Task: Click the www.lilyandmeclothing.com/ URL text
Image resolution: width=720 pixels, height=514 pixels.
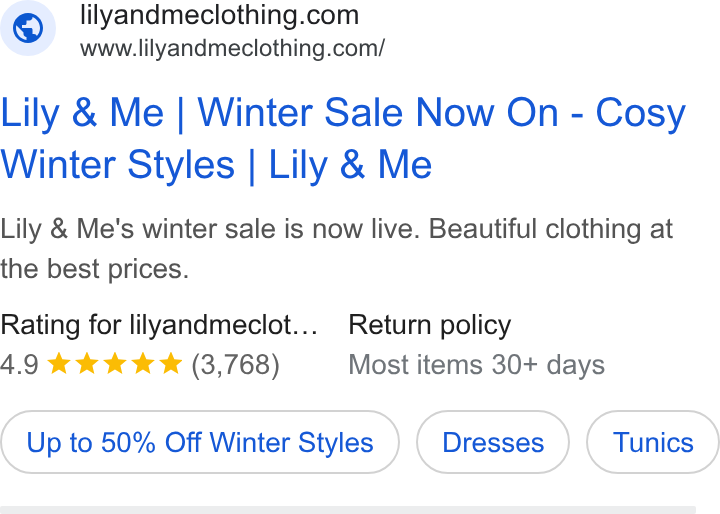Action: click(x=232, y=48)
